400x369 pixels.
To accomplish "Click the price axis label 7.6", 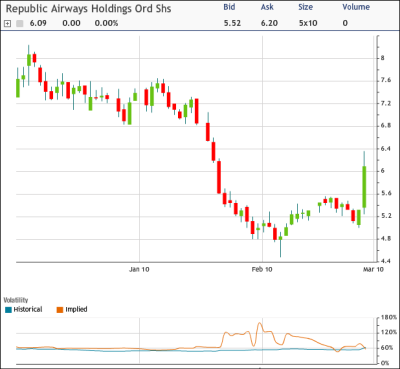I will [386, 80].
